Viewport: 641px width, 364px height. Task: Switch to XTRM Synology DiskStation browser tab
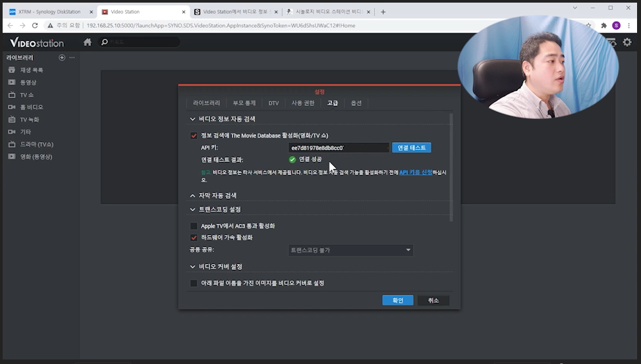pos(49,12)
